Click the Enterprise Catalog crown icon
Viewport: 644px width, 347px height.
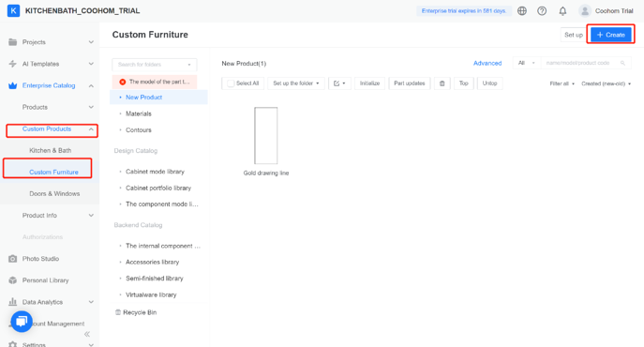coord(13,85)
